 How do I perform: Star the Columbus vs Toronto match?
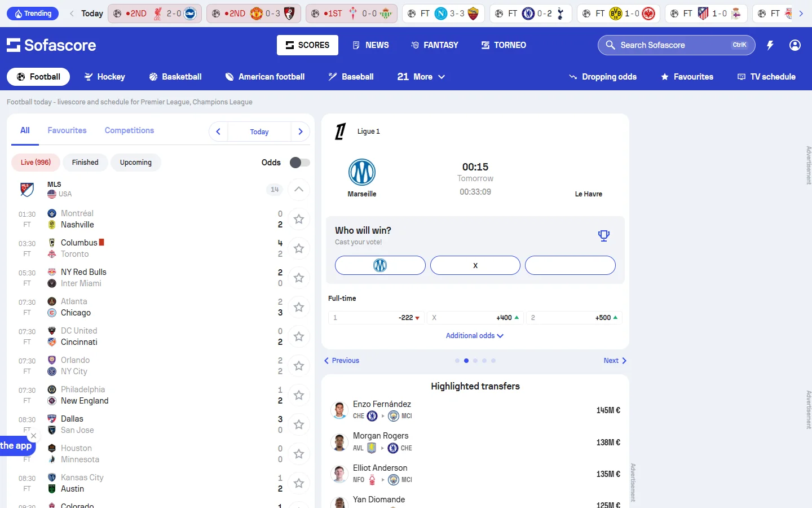[299, 248]
